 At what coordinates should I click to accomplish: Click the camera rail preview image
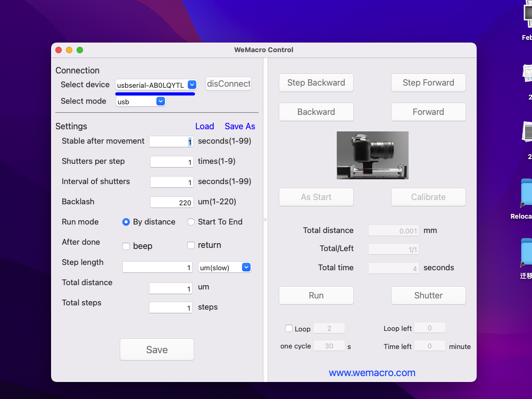372,155
